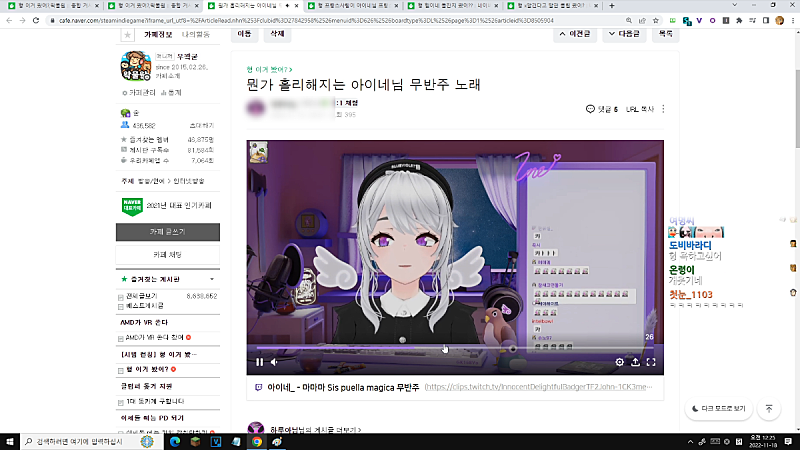Screen dimensions: 800x450
Task: Click the NAVER 대표카페 badge
Action: click(x=132, y=207)
